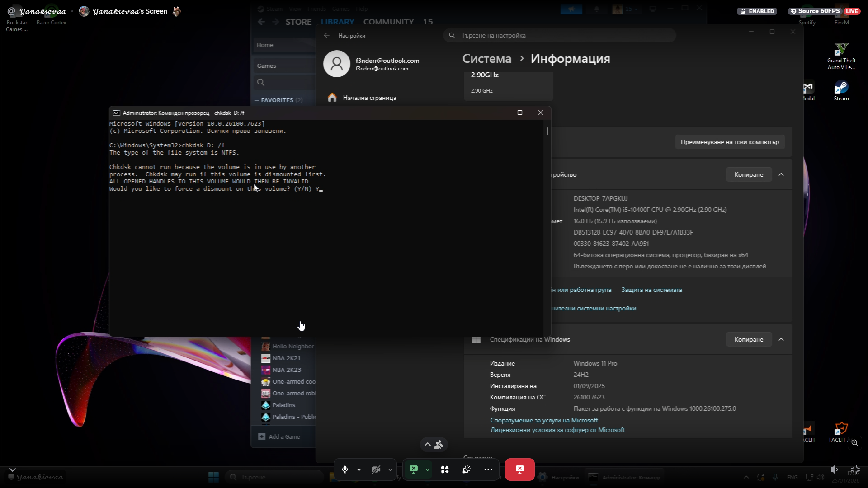Click the search magnifier in Settings search box
This screenshot has height=488, width=868.
tap(452, 35)
